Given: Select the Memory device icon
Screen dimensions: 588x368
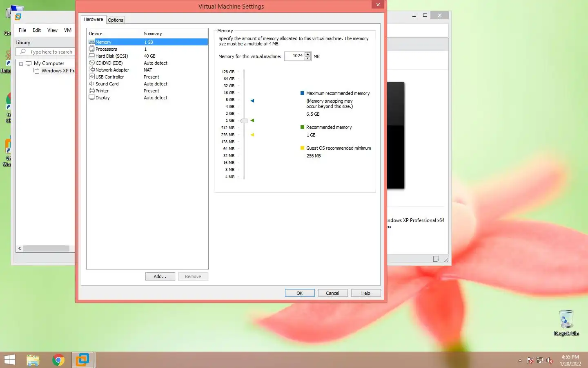Looking at the screenshot, I should click(x=92, y=42).
